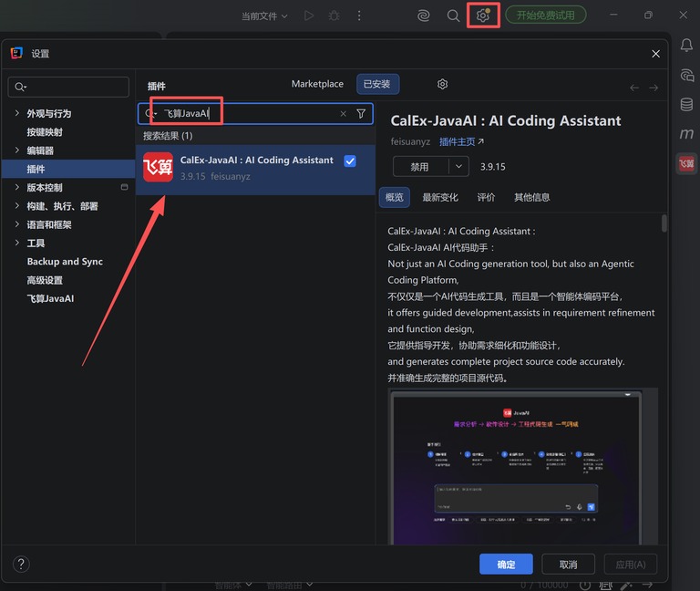This screenshot has width=700, height=591.
Task: Click the 飞算 plugin logo in search results
Action: [158, 167]
